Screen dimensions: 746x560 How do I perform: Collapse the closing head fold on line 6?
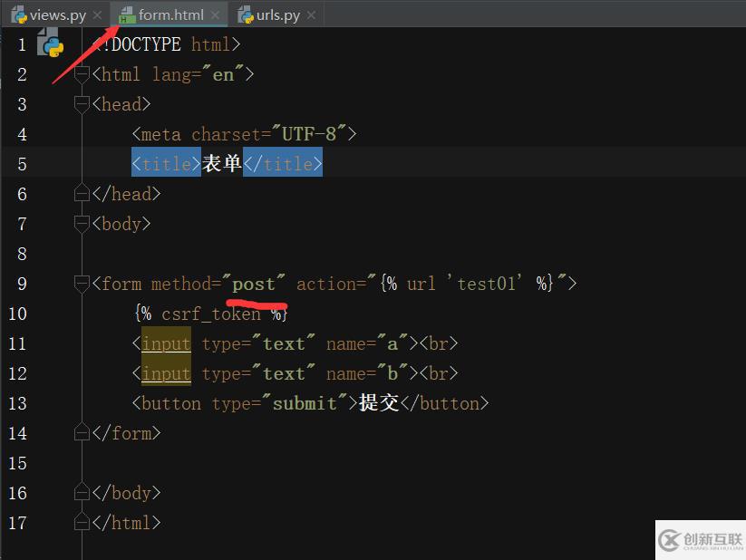82,194
